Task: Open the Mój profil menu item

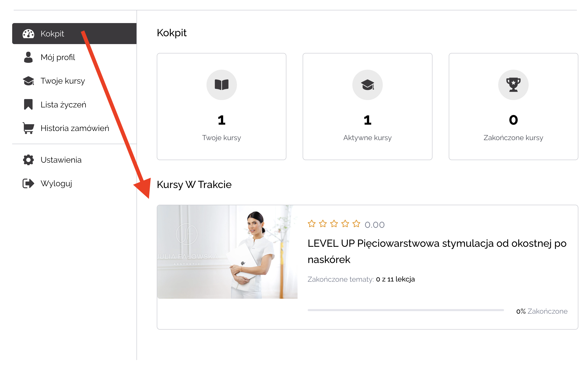Action: point(58,58)
